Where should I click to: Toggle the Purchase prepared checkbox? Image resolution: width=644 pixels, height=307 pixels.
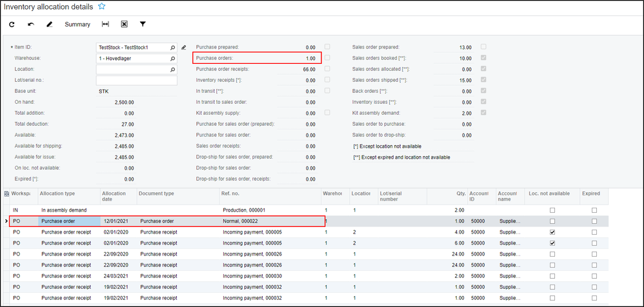(x=328, y=47)
